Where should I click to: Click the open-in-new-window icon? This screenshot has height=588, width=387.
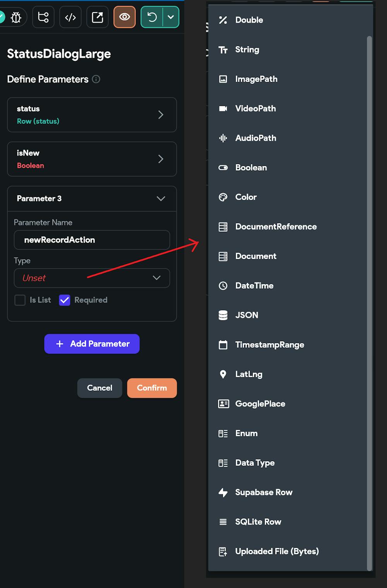pos(98,17)
